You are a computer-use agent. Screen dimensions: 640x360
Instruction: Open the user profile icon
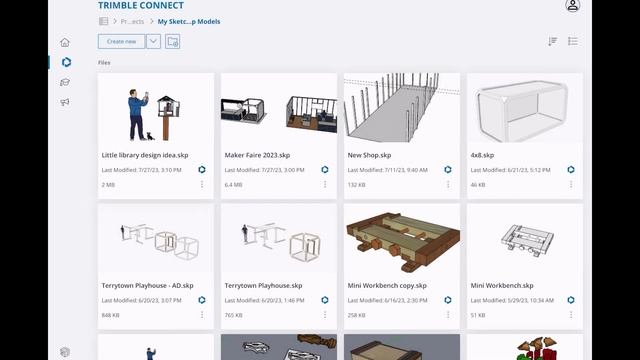pyautogui.click(x=573, y=5)
